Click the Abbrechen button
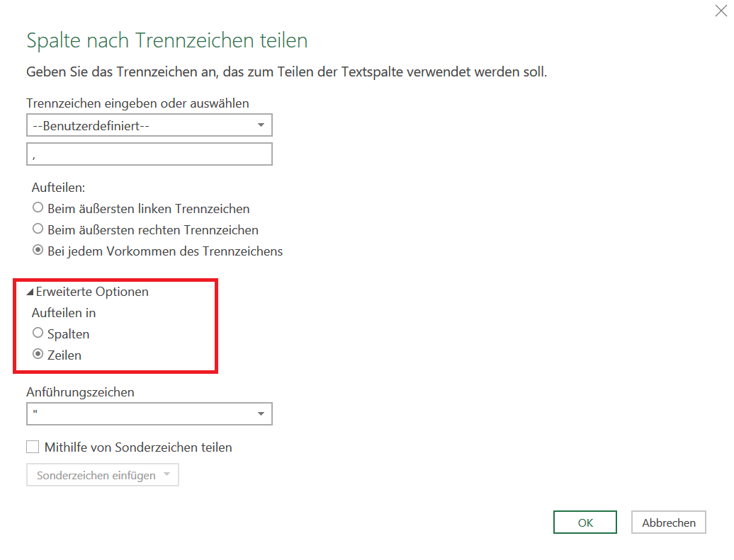Image resolution: width=734 pixels, height=560 pixels. [669, 522]
